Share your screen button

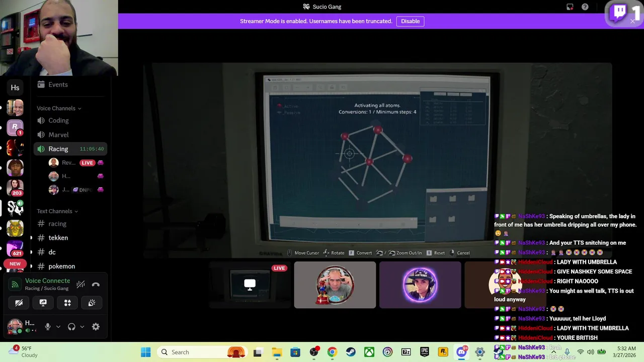[43, 303]
